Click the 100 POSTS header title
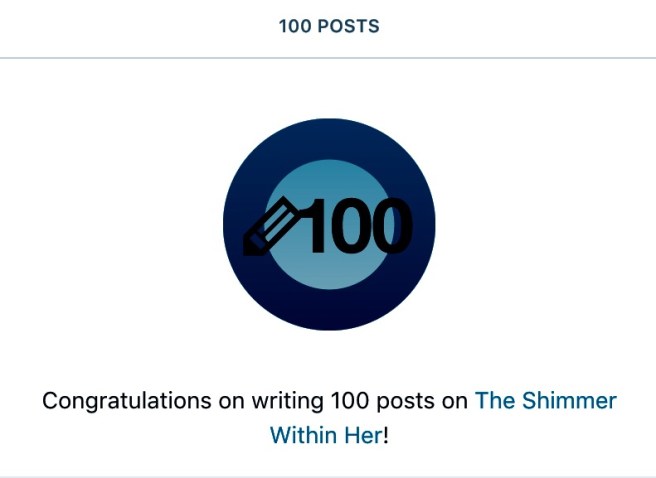The image size is (656, 478). (329, 27)
